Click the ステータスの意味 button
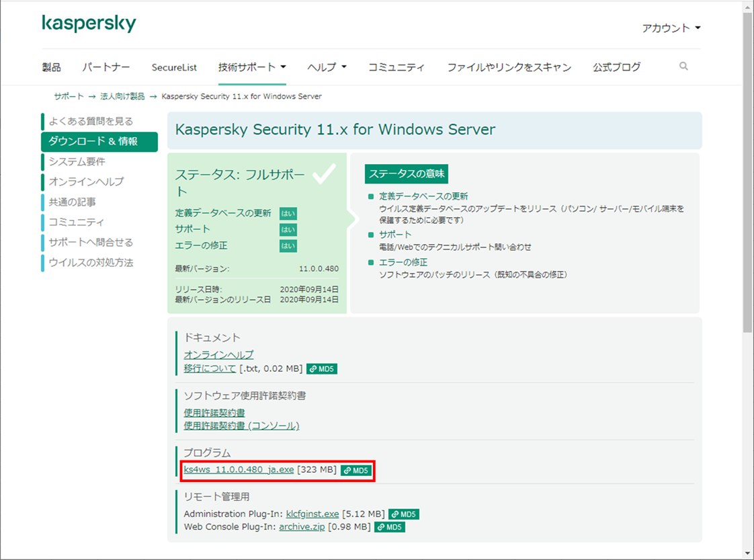This screenshot has height=560, width=754. click(407, 173)
